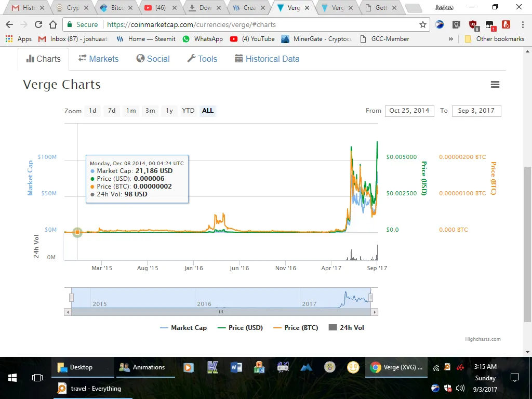Screen dimensions: 532x399
Task: Open Task View on the taskbar
Action: coord(37,378)
